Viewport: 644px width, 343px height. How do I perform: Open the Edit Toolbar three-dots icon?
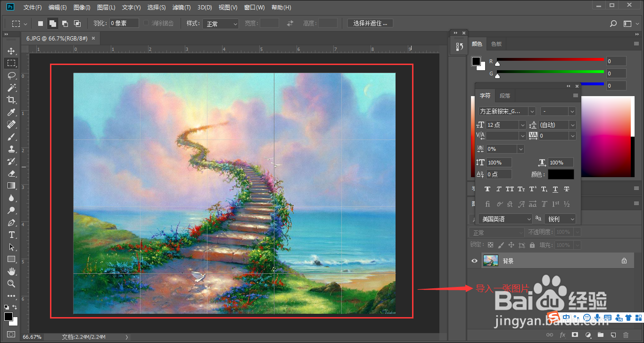(11, 296)
